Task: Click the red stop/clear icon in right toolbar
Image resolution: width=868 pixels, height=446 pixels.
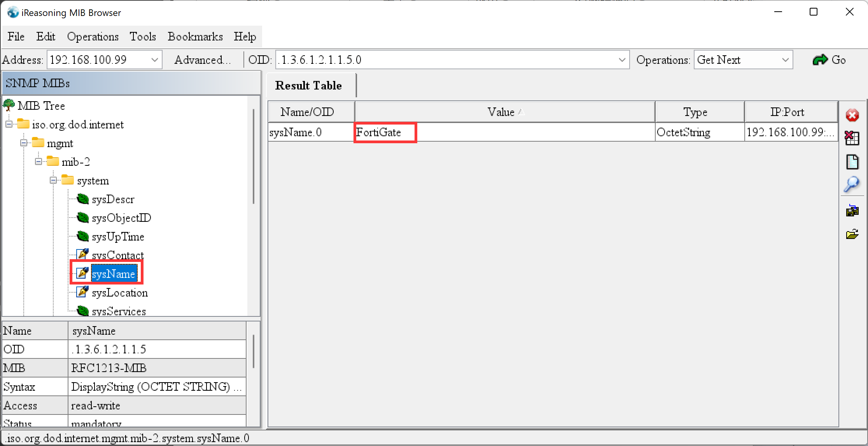Action: tap(852, 115)
